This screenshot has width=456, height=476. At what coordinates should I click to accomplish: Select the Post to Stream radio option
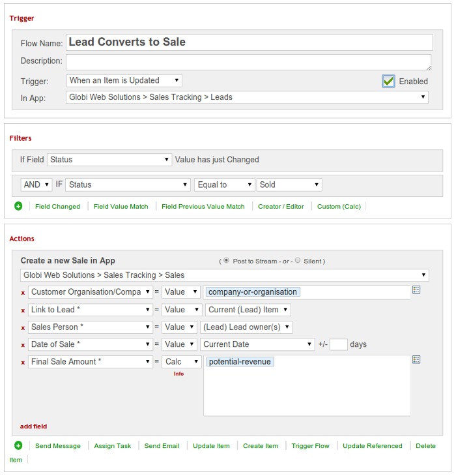227,261
